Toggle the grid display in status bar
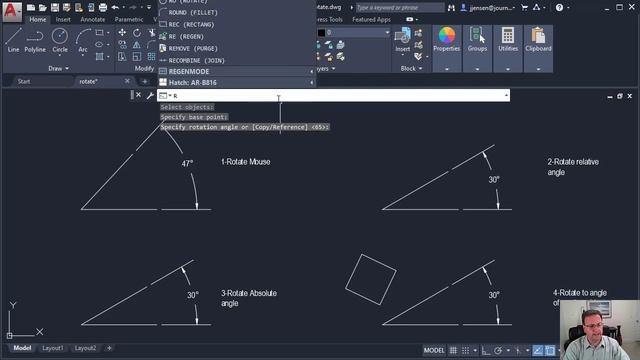The image size is (640, 360). coord(453,350)
